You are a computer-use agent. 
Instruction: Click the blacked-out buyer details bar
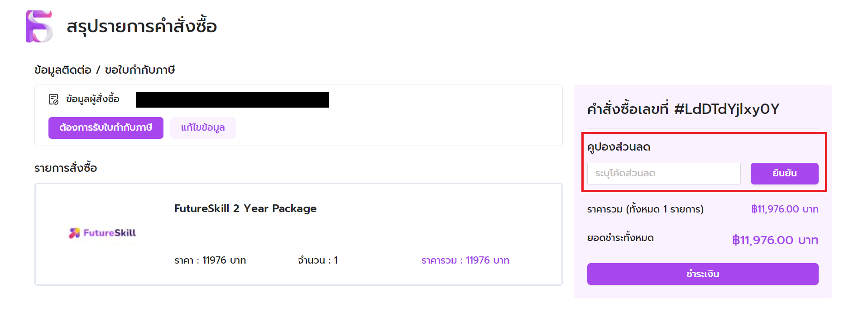tap(232, 100)
